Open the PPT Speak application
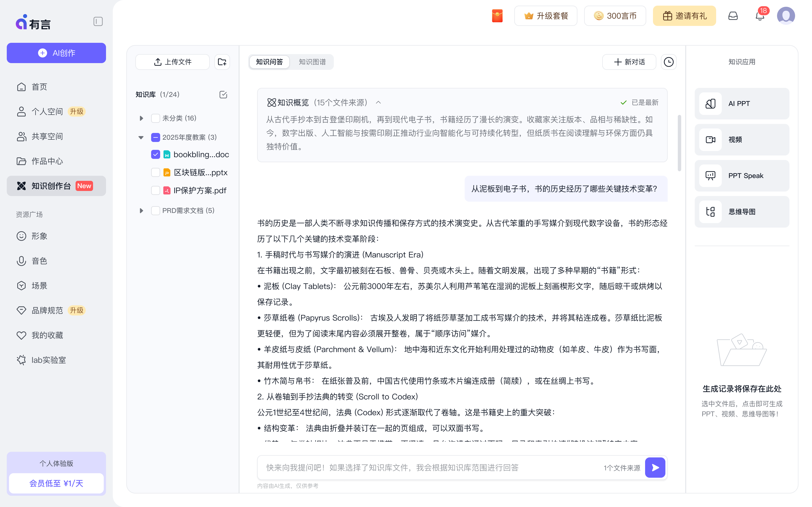The width and height of the screenshot is (812, 507). tap(741, 175)
